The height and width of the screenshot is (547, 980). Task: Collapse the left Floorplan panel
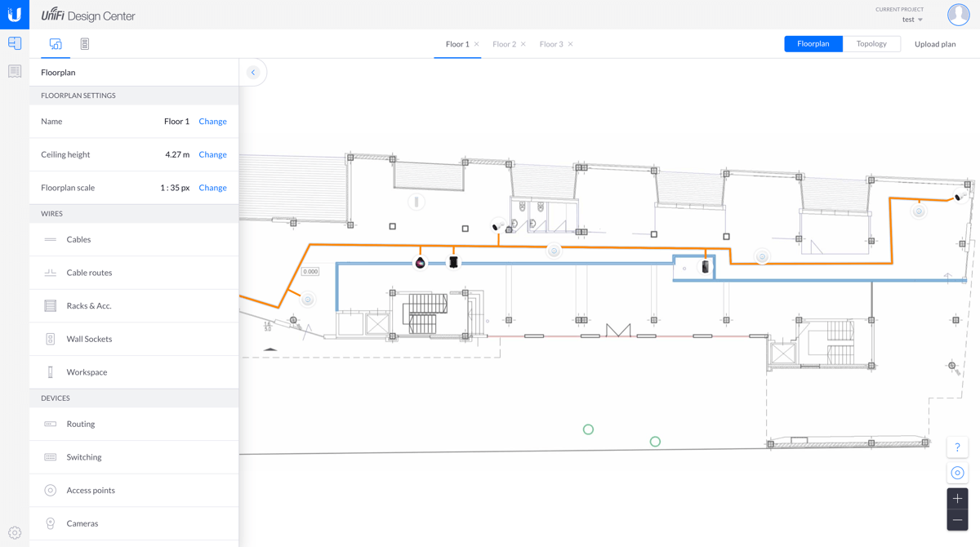pyautogui.click(x=253, y=73)
